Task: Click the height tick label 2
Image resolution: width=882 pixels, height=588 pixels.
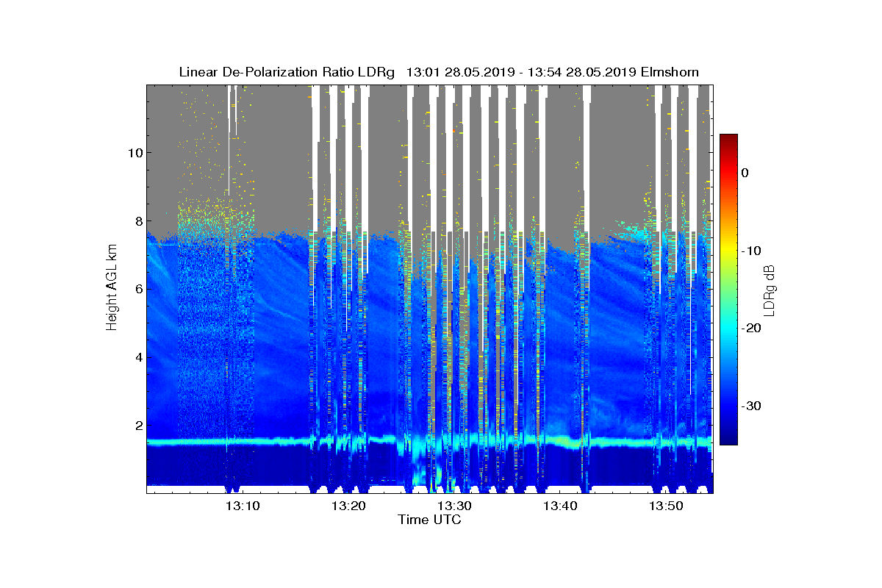Action: pyautogui.click(x=138, y=426)
